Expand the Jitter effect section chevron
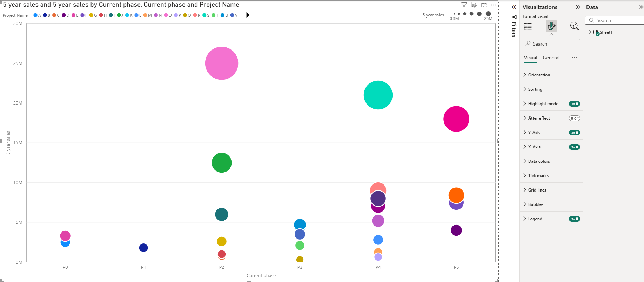644x282 pixels. pyautogui.click(x=525, y=118)
